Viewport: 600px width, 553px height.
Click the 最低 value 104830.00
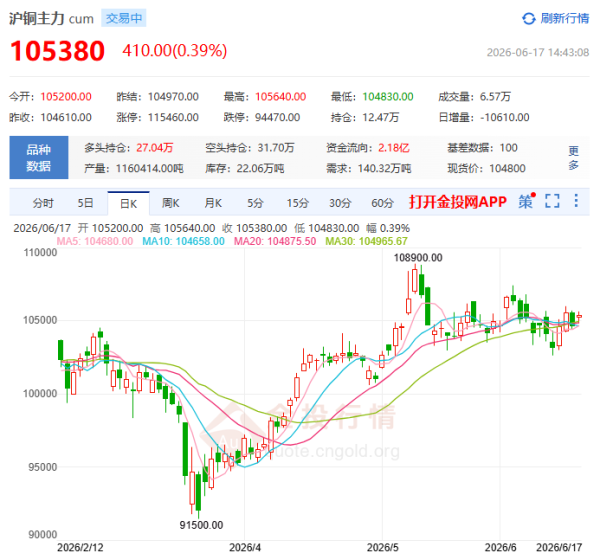(x=388, y=97)
